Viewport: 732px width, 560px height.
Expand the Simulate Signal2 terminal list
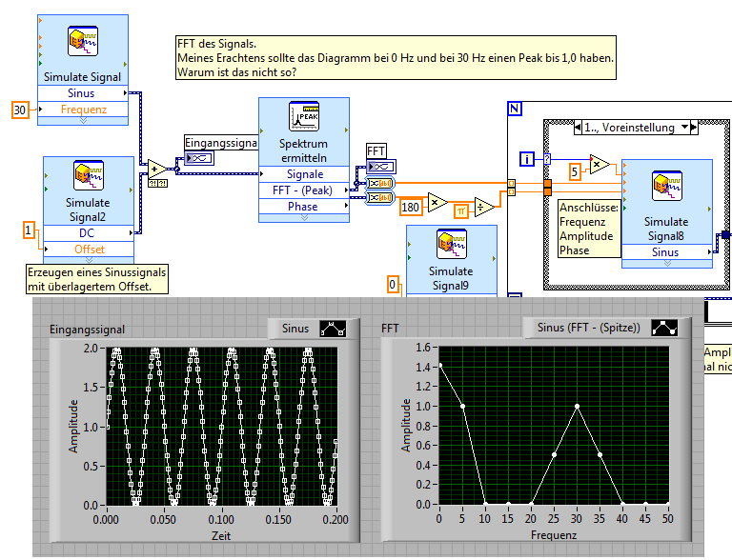89,260
